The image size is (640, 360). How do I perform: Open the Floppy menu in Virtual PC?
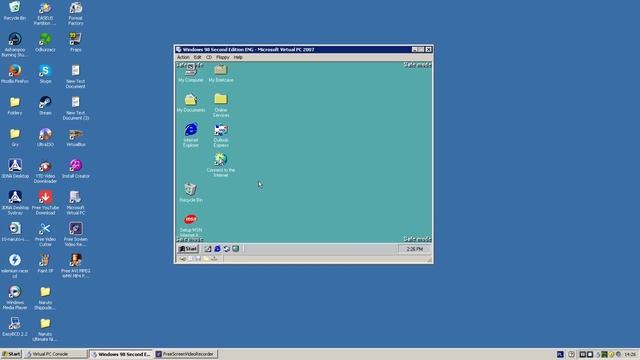pos(222,58)
